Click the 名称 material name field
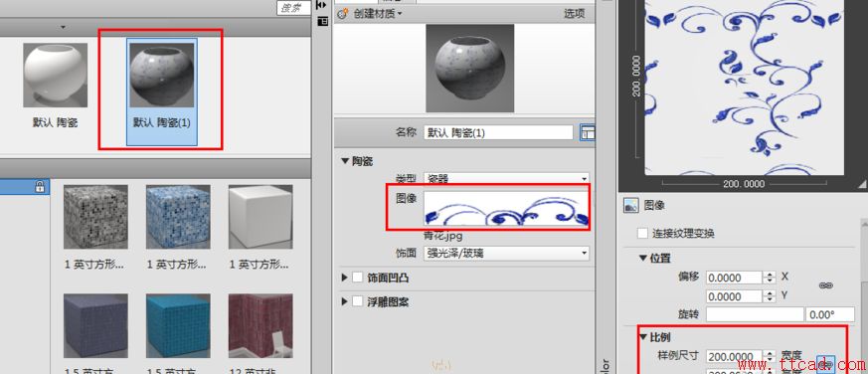This screenshot has height=374, width=868. [x=498, y=132]
